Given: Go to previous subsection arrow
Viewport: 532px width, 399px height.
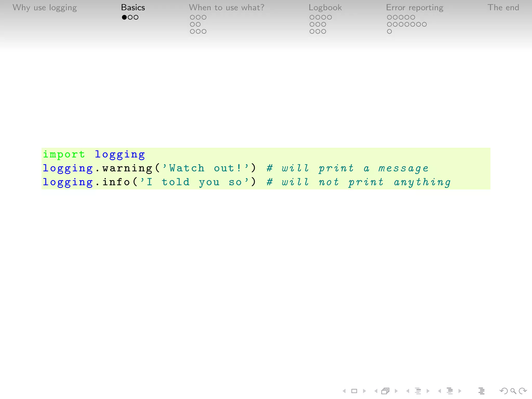Looking at the screenshot, I should tap(408, 391).
